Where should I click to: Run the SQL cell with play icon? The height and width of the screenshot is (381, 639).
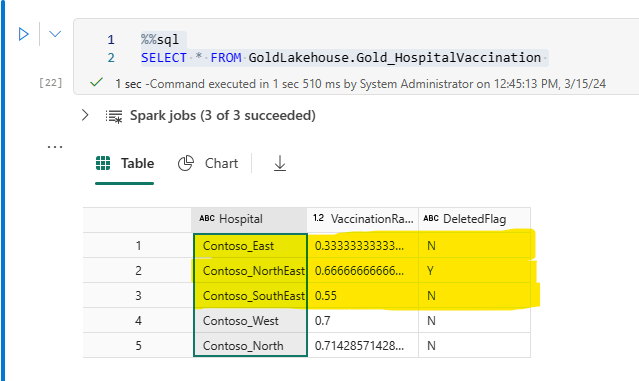point(24,34)
